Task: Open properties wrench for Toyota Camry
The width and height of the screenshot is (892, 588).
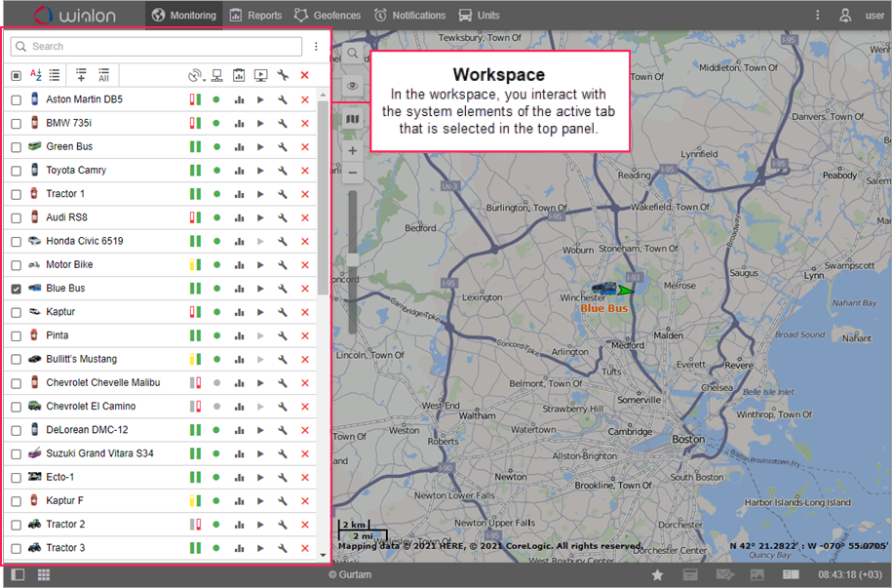Action: tap(283, 171)
